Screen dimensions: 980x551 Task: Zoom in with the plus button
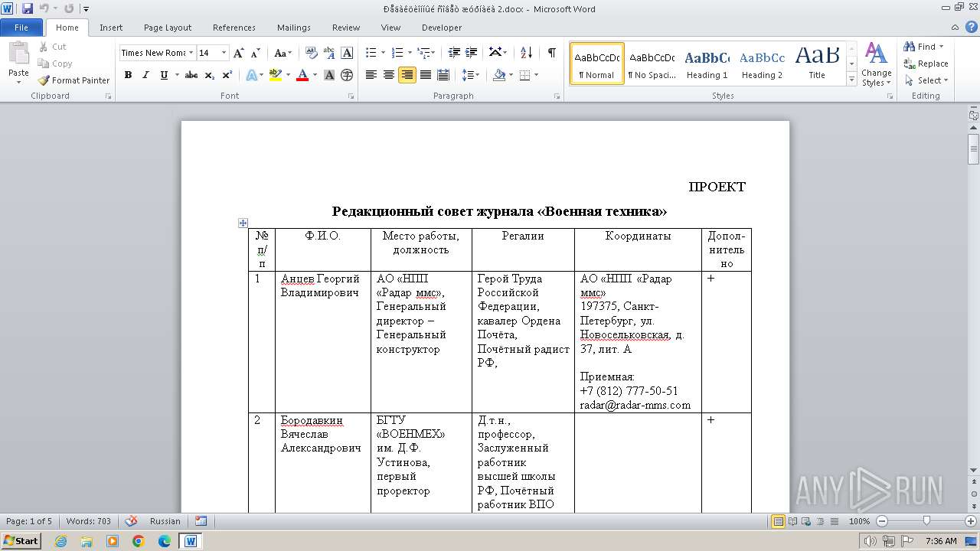pyautogui.click(x=970, y=521)
